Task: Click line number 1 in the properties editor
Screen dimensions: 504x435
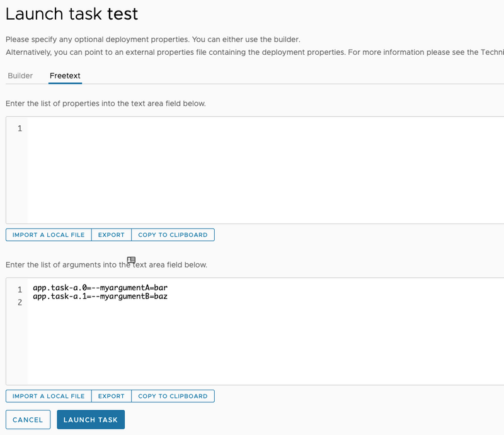Action: [x=18, y=128]
